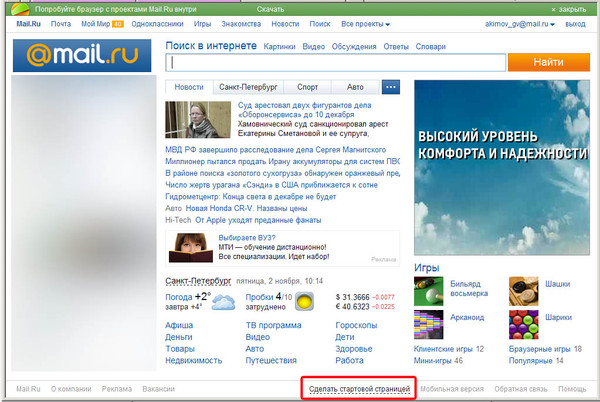Screen dimensions: 600x402
Task: Open the Путешествия link
Action: tap(271, 361)
